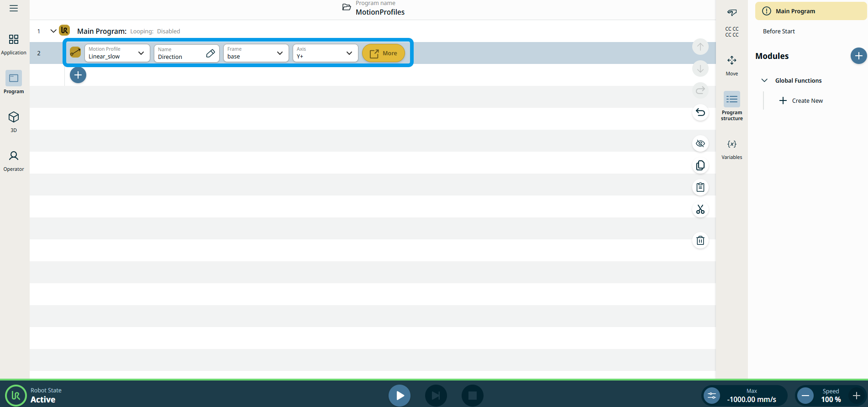Image resolution: width=868 pixels, height=407 pixels.
Task: Decrease speed with minus button
Action: [x=805, y=396]
